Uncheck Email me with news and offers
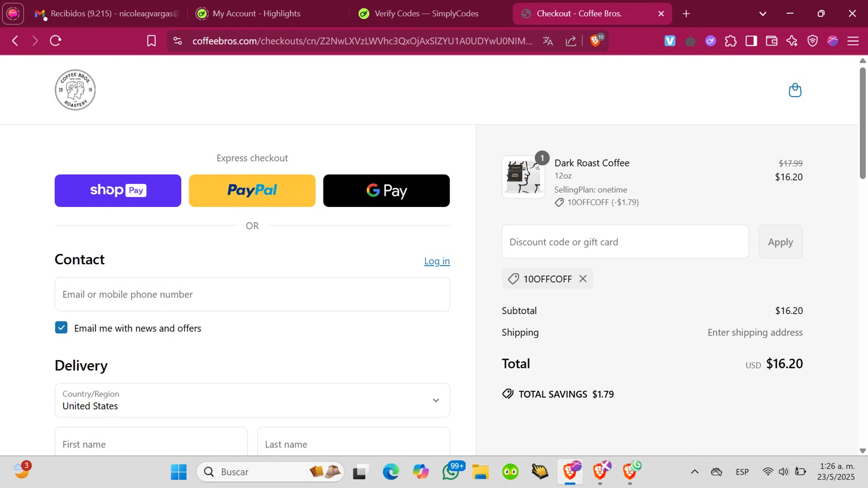868x488 pixels. point(61,328)
